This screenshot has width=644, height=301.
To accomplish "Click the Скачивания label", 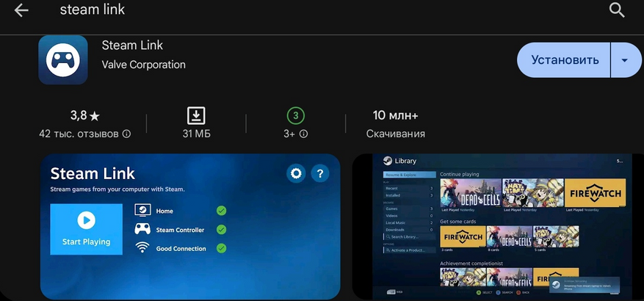I will (x=396, y=134).
